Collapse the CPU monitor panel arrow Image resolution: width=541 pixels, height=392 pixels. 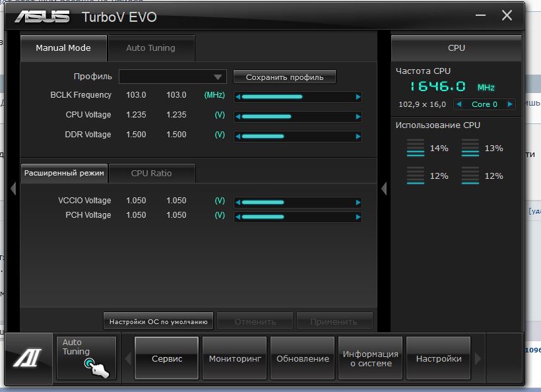tap(384, 189)
